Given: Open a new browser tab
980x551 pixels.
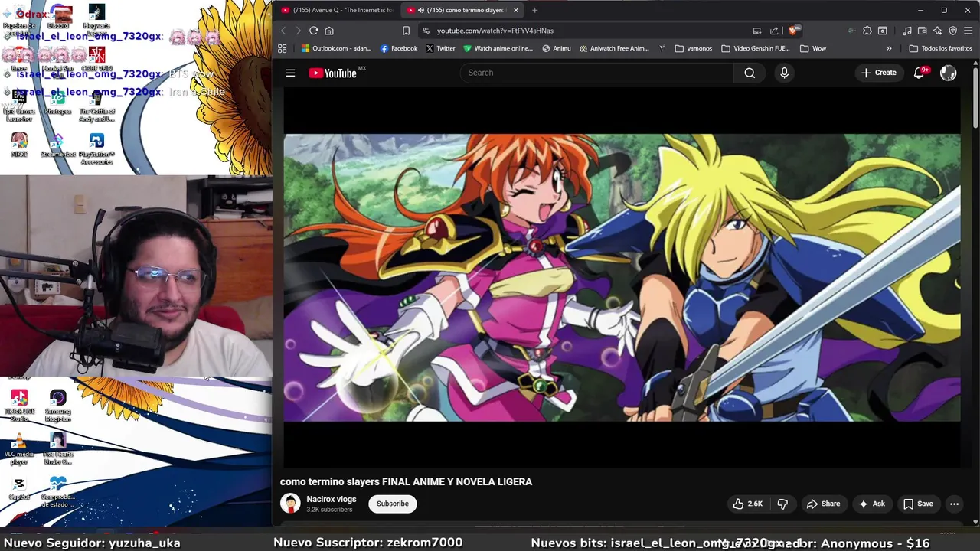Looking at the screenshot, I should [x=534, y=10].
